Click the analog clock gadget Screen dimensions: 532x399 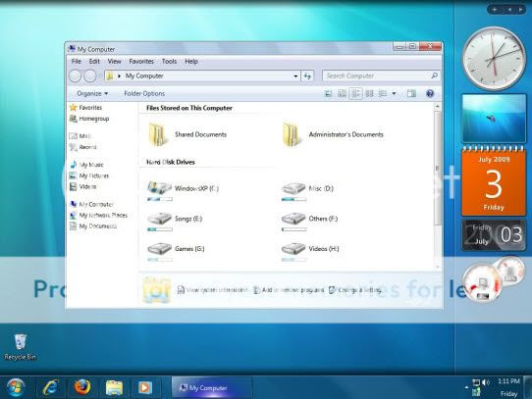(494, 58)
